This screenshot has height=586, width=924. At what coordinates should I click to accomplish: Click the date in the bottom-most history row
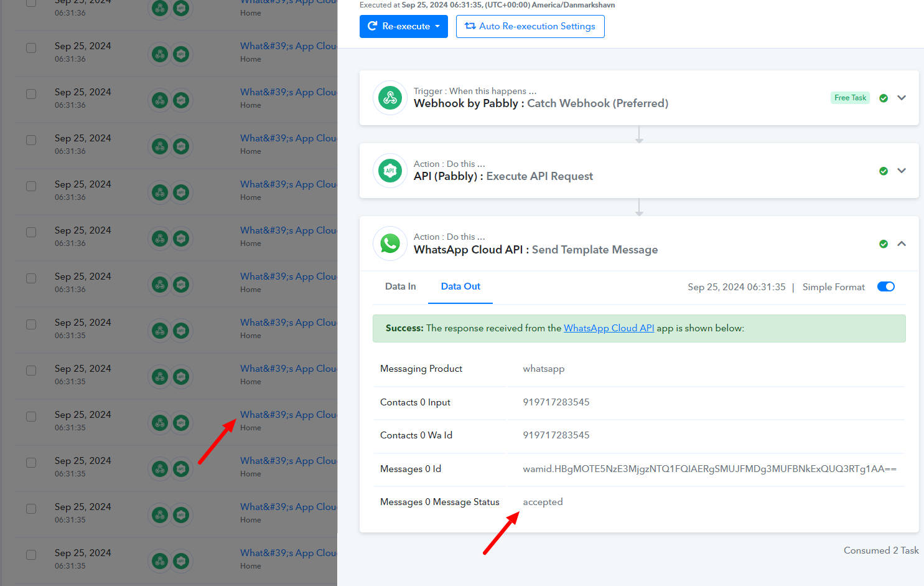(83, 553)
